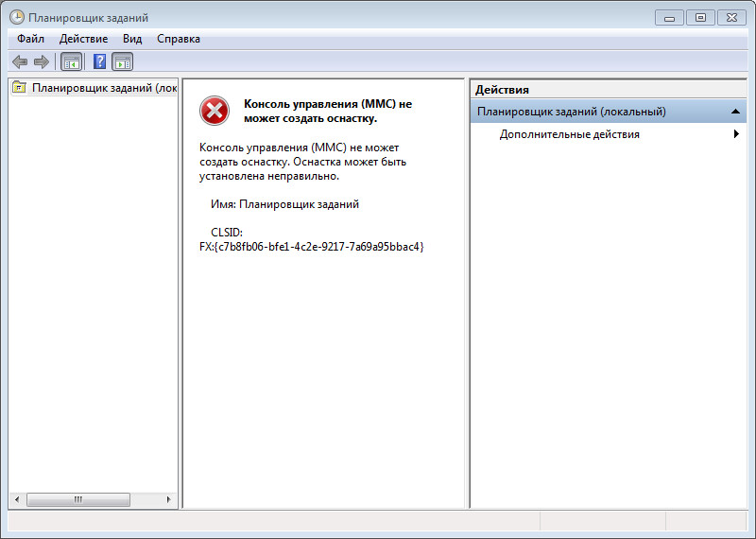756x539 pixels.
Task: Open the Действие menu
Action: pyautogui.click(x=83, y=39)
